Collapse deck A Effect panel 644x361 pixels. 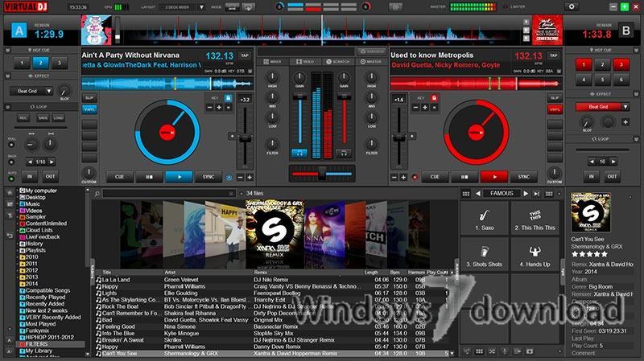[x=8, y=76]
